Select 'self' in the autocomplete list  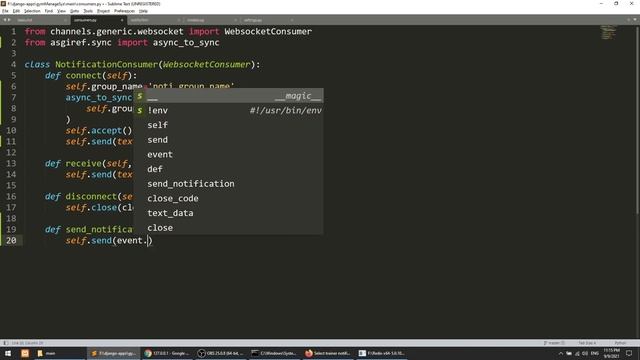pos(158,125)
